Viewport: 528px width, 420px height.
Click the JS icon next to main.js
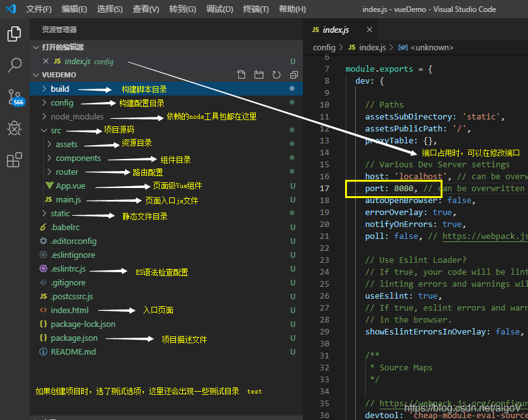pyautogui.click(x=48, y=199)
